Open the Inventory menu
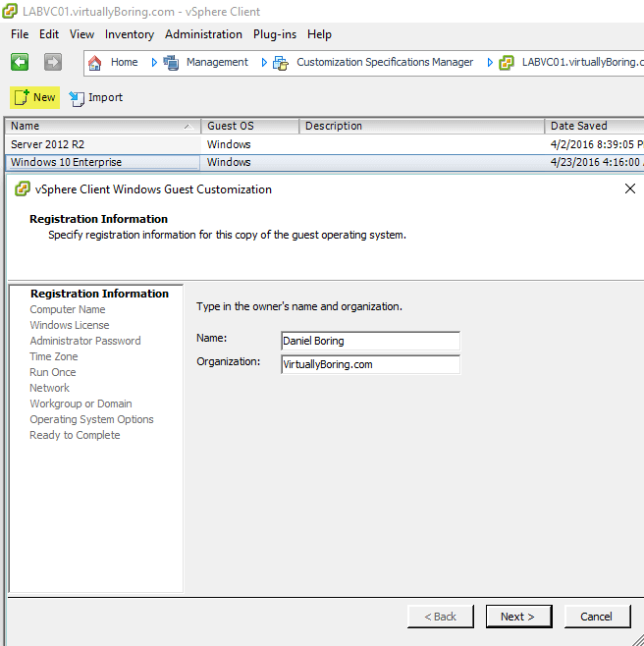The image size is (644, 646). pyautogui.click(x=130, y=34)
